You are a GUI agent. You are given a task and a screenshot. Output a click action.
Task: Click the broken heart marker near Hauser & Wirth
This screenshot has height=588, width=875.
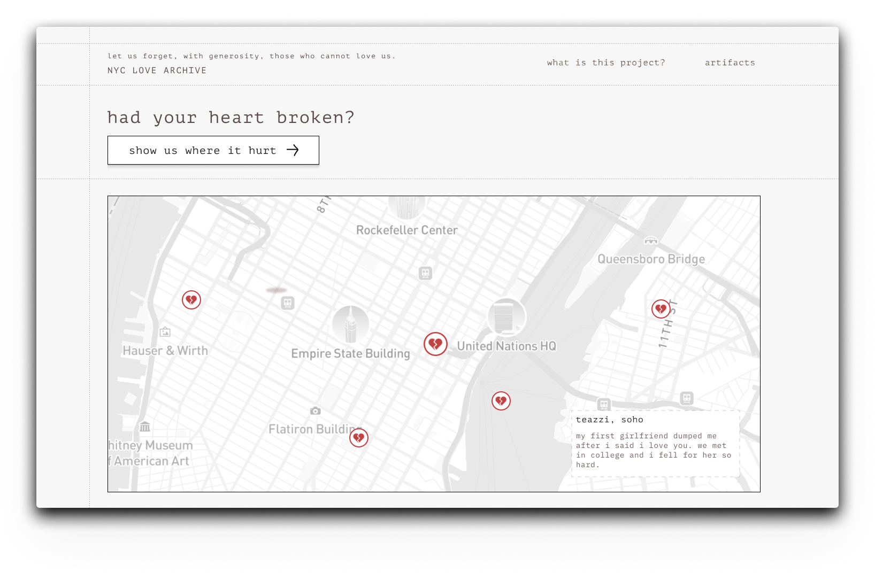[191, 300]
